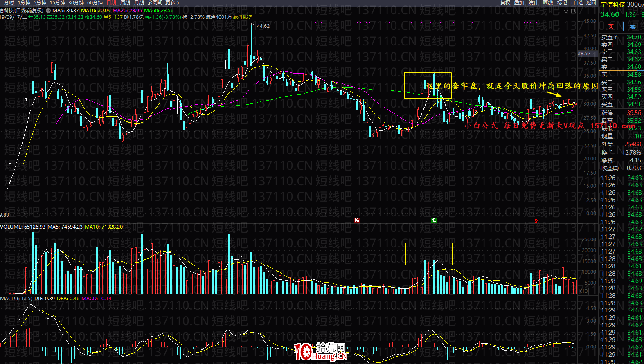Click the 外盘 25488 value
The height and width of the screenshot is (364, 644).
633,144
